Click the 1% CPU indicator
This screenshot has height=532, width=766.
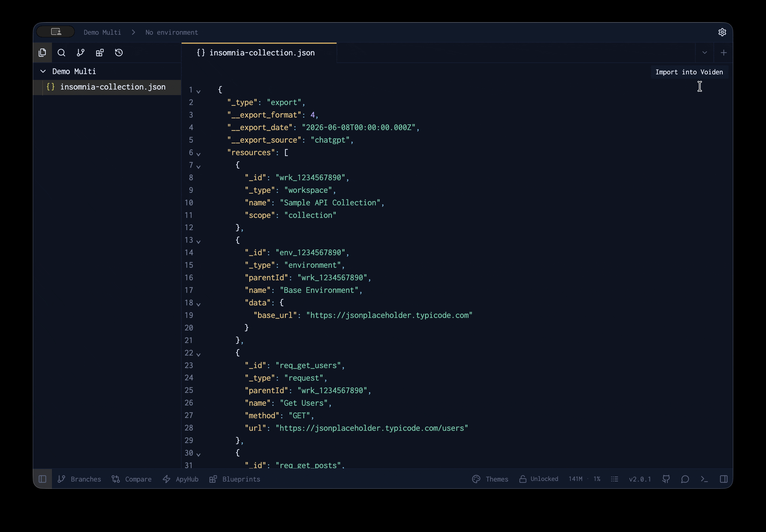tap(596, 479)
